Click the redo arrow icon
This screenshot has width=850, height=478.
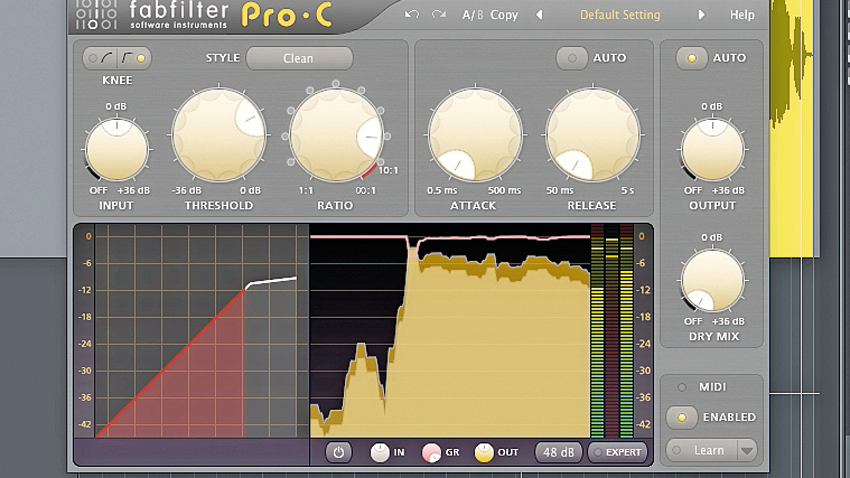point(439,14)
